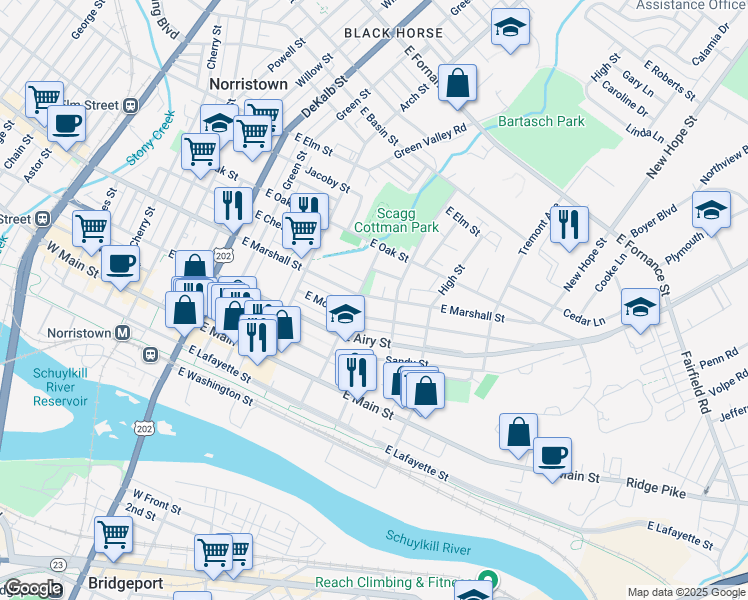Click the Jacoby St label

tap(327, 180)
